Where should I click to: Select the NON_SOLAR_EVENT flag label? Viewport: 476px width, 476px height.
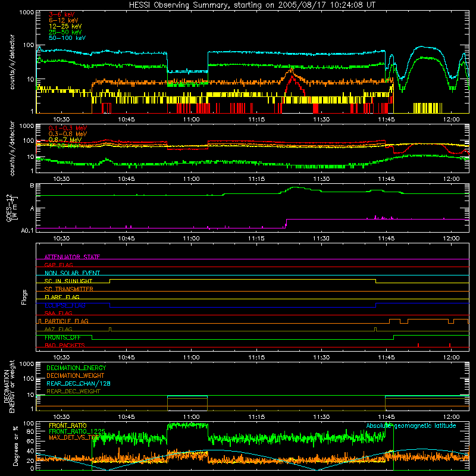[72, 273]
